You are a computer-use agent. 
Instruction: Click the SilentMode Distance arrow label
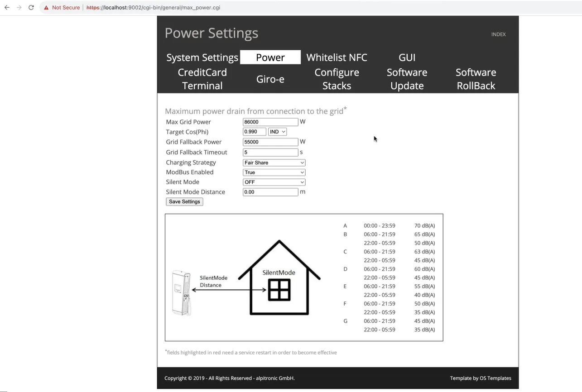pyautogui.click(x=213, y=282)
